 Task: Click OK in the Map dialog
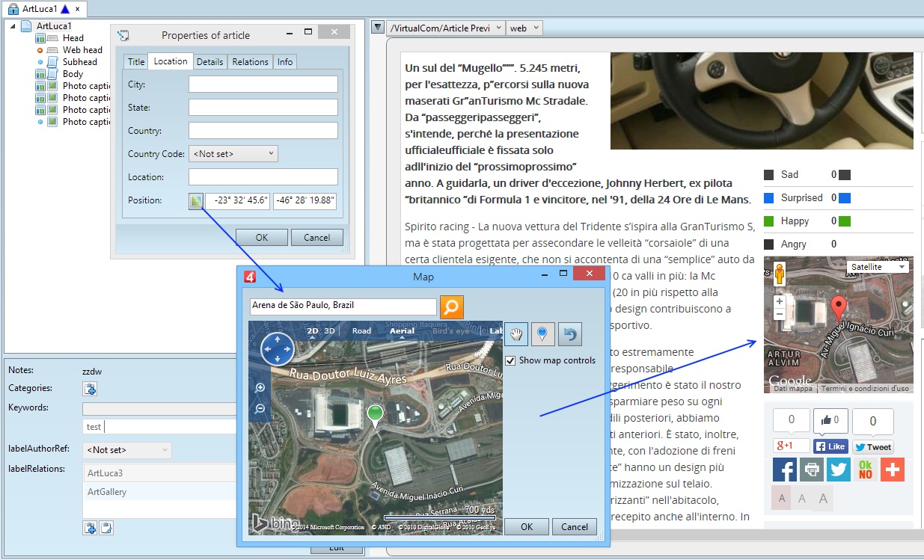(x=527, y=526)
